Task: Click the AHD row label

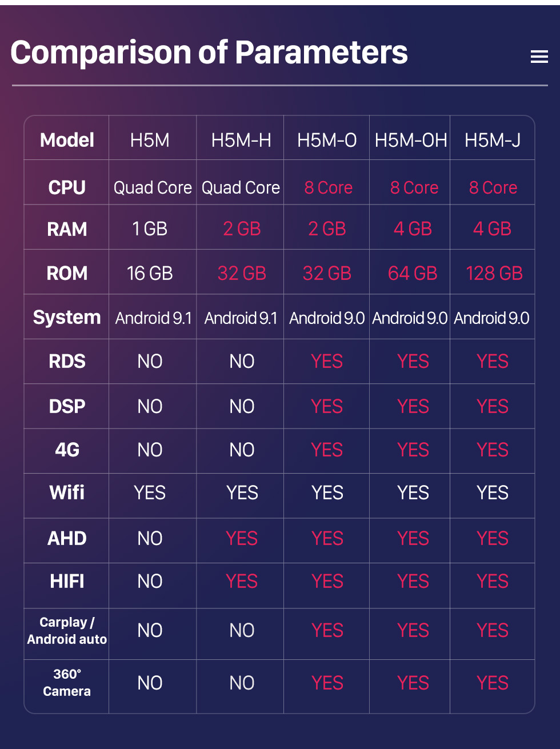Action: (67, 538)
